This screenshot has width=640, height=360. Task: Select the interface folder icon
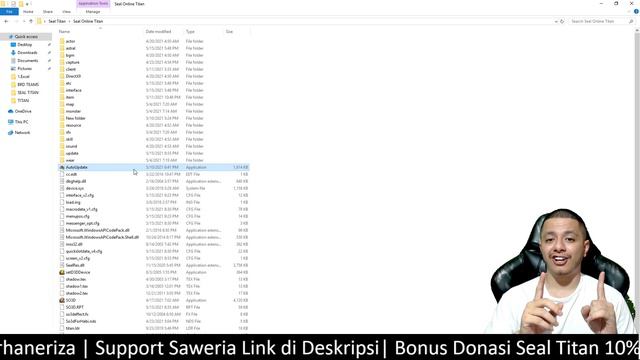pos(62,90)
